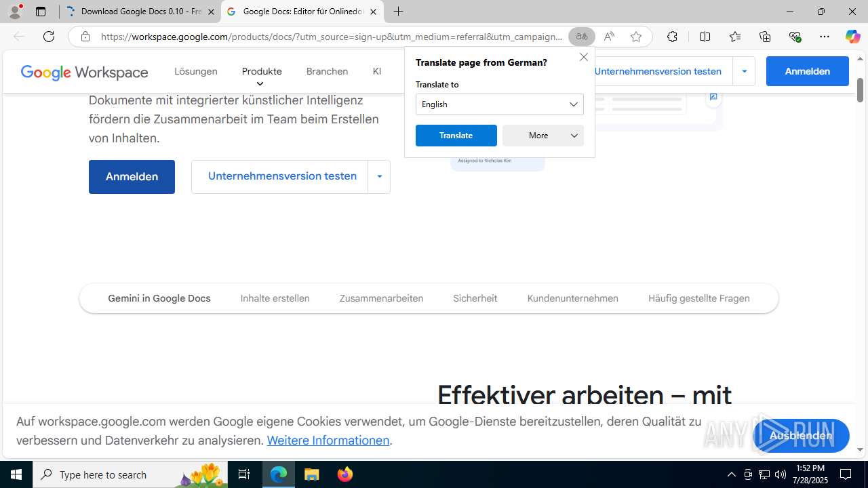This screenshot has height=488, width=868.
Task: Go back to previous page
Action: [x=19, y=37]
